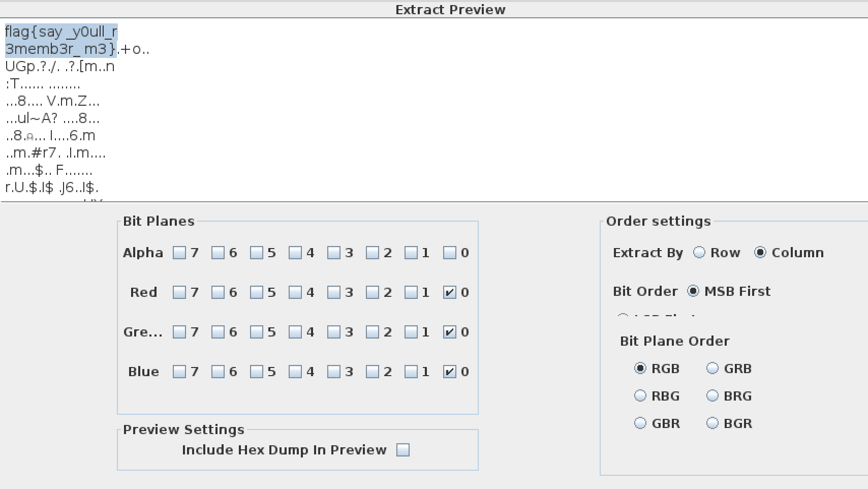
Task: Untick Green bit plane 0
Action: (450, 332)
